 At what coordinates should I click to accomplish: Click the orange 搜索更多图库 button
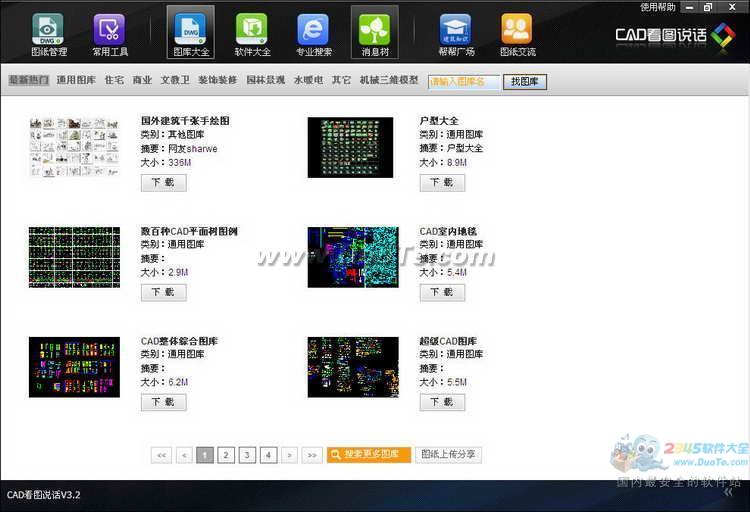click(369, 455)
